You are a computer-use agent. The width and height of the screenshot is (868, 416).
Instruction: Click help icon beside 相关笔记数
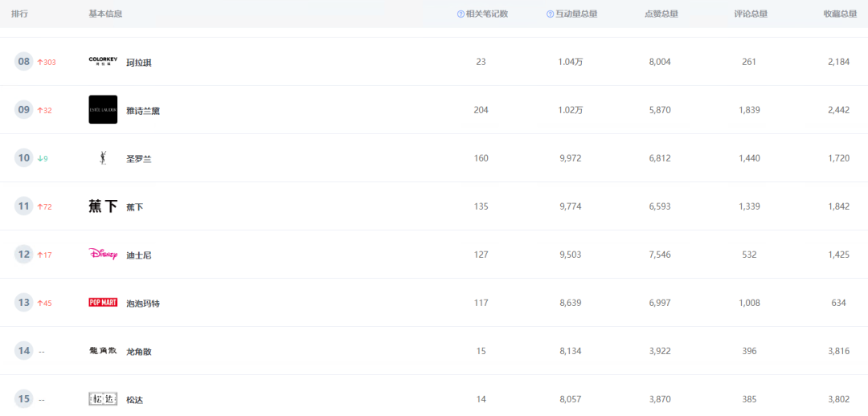461,14
